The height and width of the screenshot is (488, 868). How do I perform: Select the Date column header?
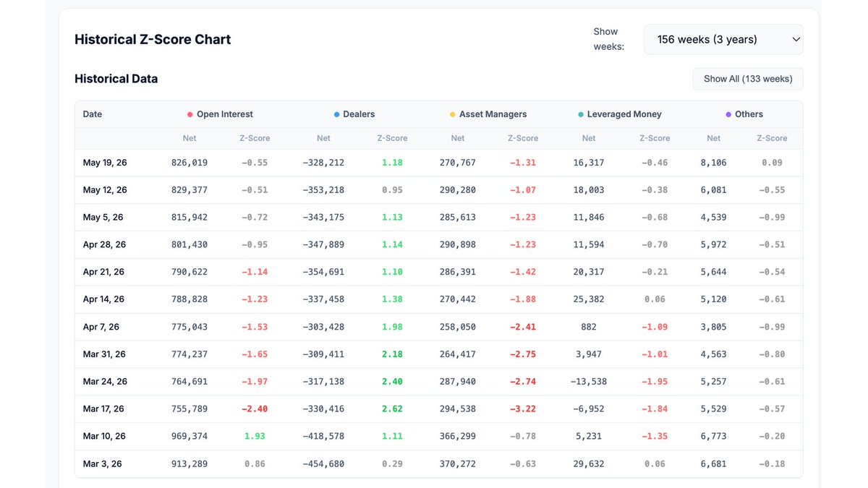point(93,114)
